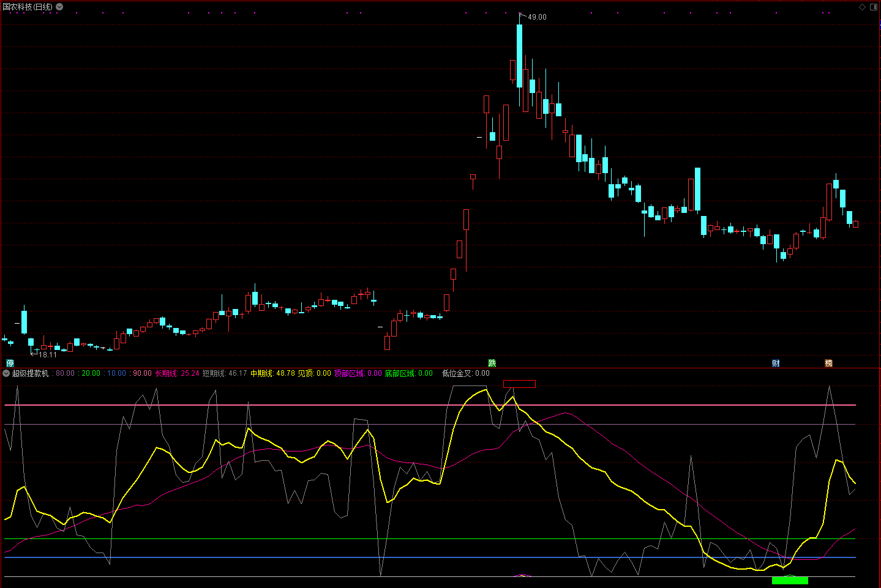
Task: Click the 低位金叉: 0.00 value
Action: tap(466, 373)
